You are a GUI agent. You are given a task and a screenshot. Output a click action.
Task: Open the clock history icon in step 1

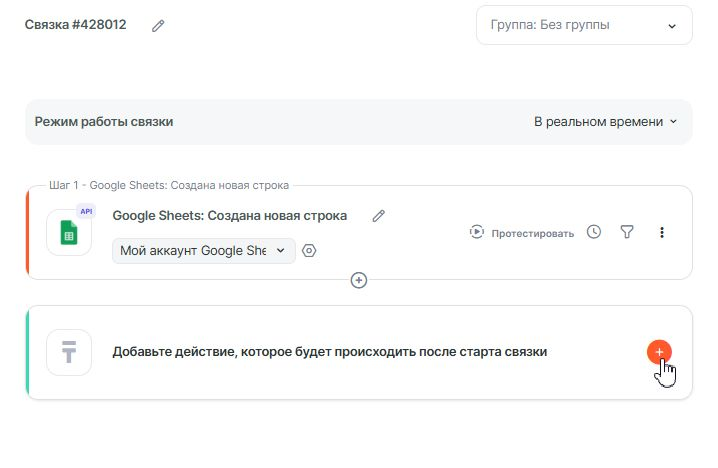[x=594, y=232]
